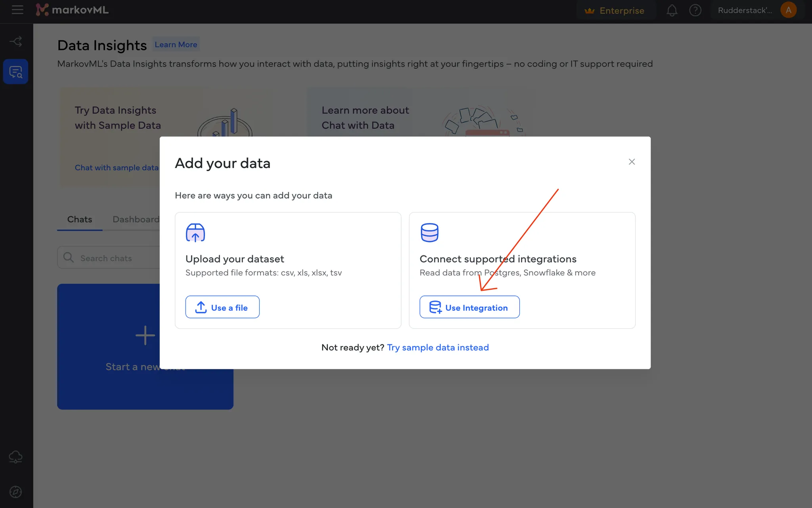Select the Data Insights chat sidebar icon
The image size is (812, 508).
[16, 72]
